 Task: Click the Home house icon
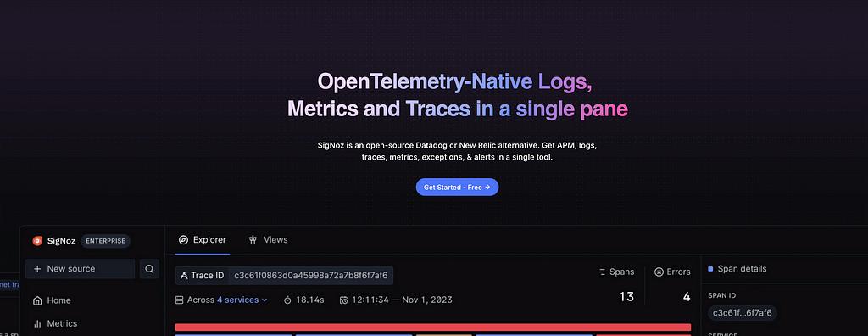tap(37, 300)
